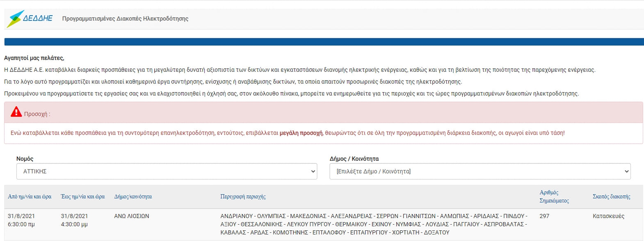Image resolution: width=644 pixels, height=241 pixels.
Task: Click the Προσοχή warning heading
Action: tap(37, 114)
